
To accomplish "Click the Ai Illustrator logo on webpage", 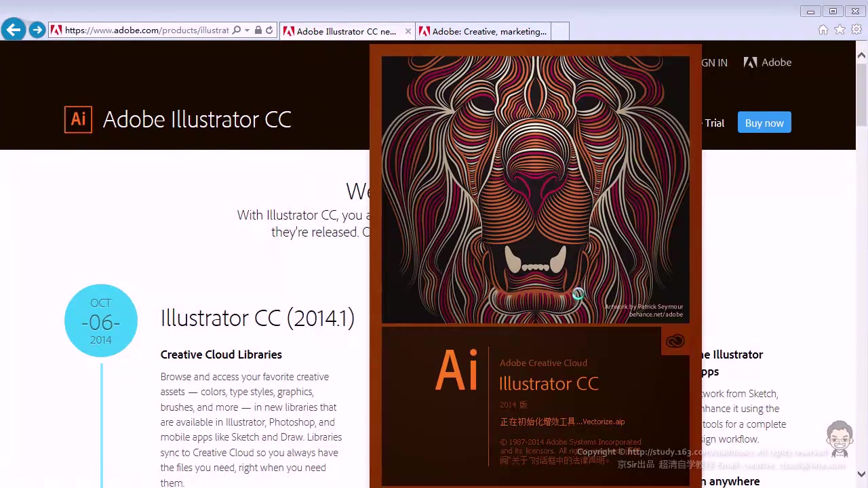I will pos(78,119).
